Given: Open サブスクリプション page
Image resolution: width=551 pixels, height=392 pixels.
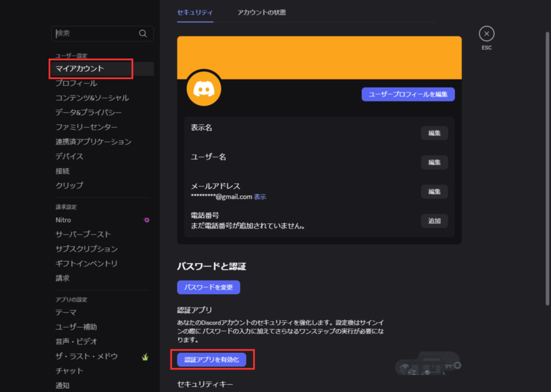Looking at the screenshot, I should [86, 249].
